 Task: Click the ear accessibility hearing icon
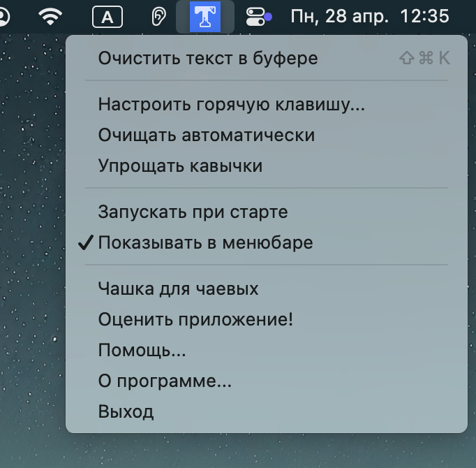click(x=158, y=16)
